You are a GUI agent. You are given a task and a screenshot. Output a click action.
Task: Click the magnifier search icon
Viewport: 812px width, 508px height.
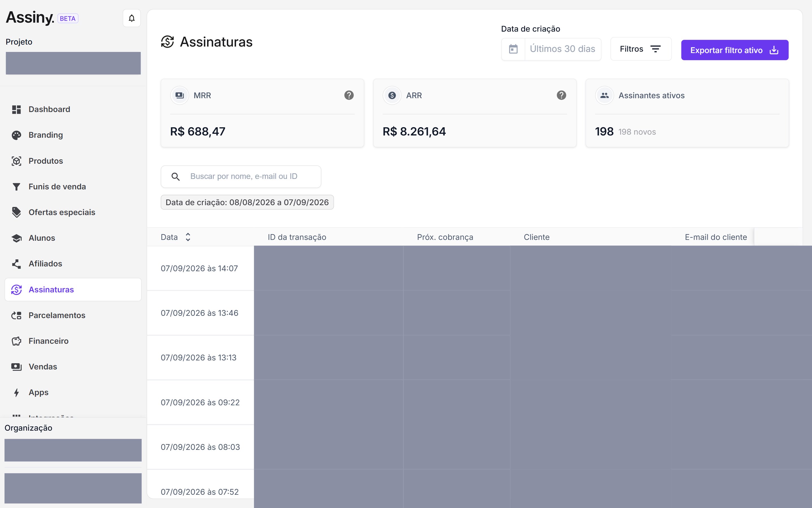click(x=175, y=177)
